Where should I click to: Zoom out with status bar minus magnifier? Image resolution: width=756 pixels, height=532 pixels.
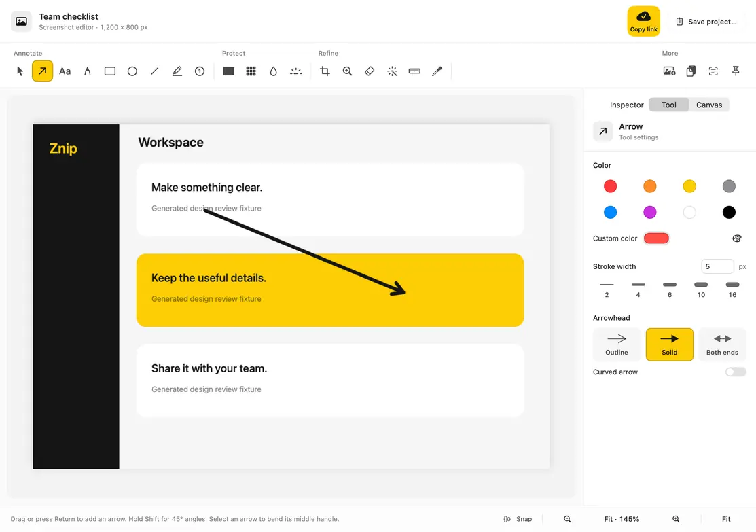pyautogui.click(x=567, y=519)
